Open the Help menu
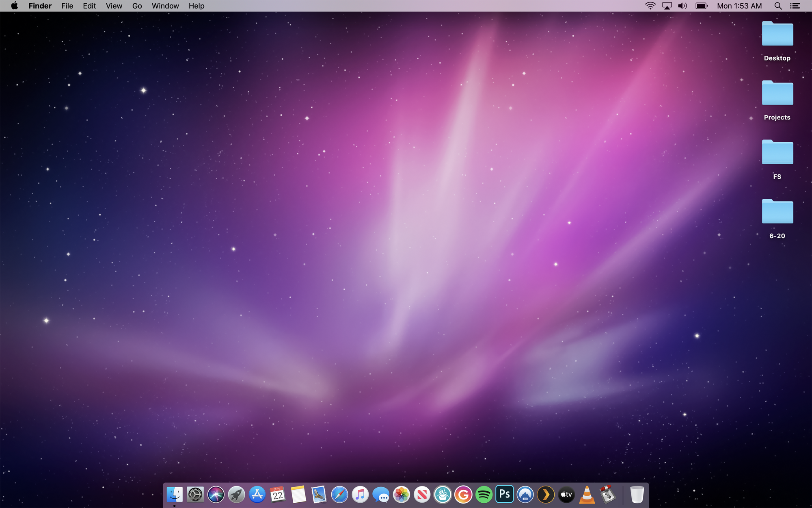Image resolution: width=812 pixels, height=508 pixels. pos(197,6)
